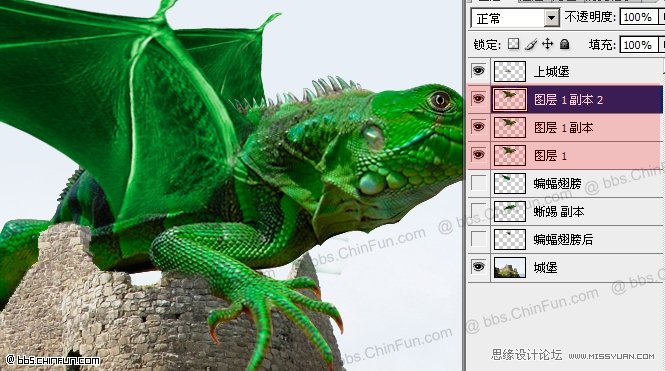The width and height of the screenshot is (665, 371).
Task: Click the lock position move icon
Action: 548,44
